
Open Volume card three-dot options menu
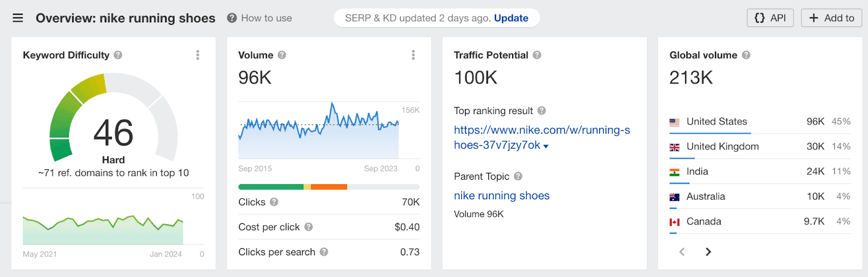(413, 55)
